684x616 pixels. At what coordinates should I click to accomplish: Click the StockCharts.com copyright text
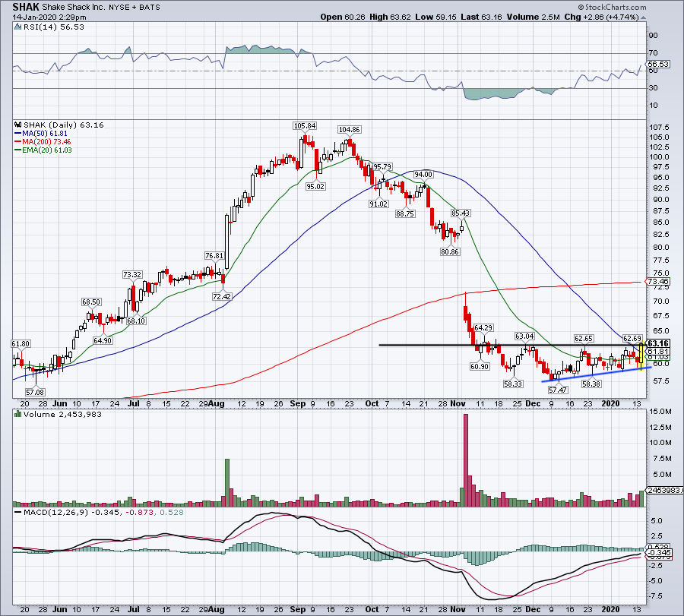[612, 7]
